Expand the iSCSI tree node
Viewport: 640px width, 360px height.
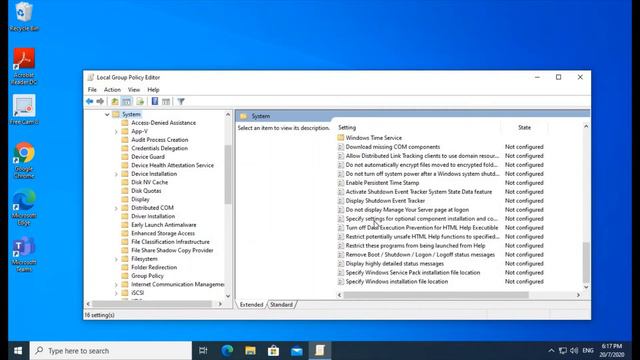click(x=116, y=293)
